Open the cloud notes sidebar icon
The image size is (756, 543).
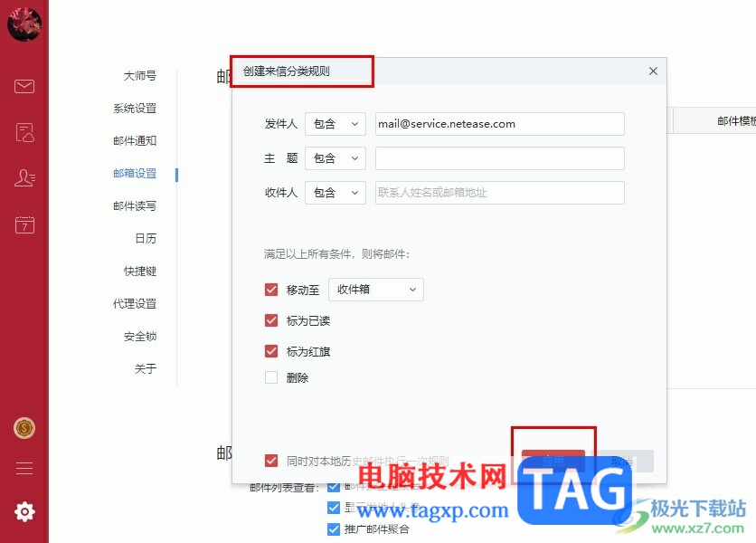[24, 132]
